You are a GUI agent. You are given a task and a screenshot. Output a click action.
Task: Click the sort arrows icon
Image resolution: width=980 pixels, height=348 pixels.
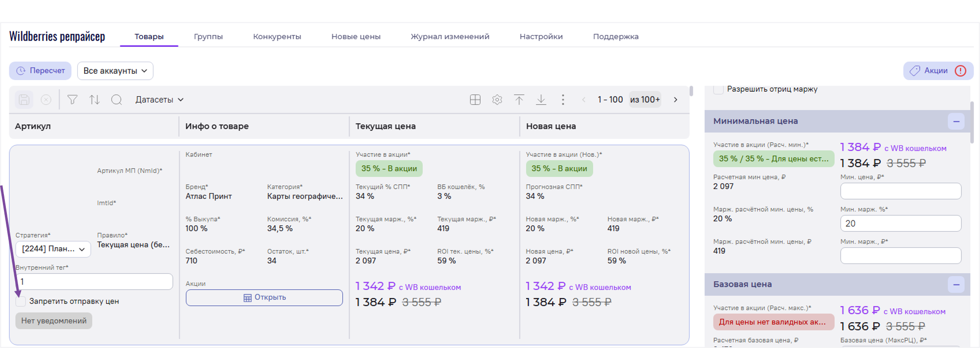tap(94, 100)
